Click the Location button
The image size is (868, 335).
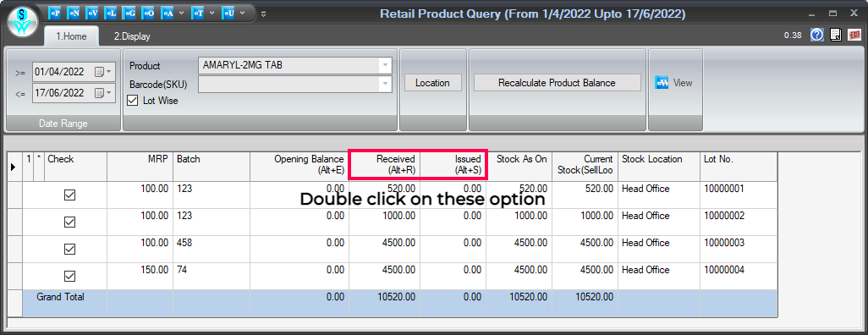(432, 83)
